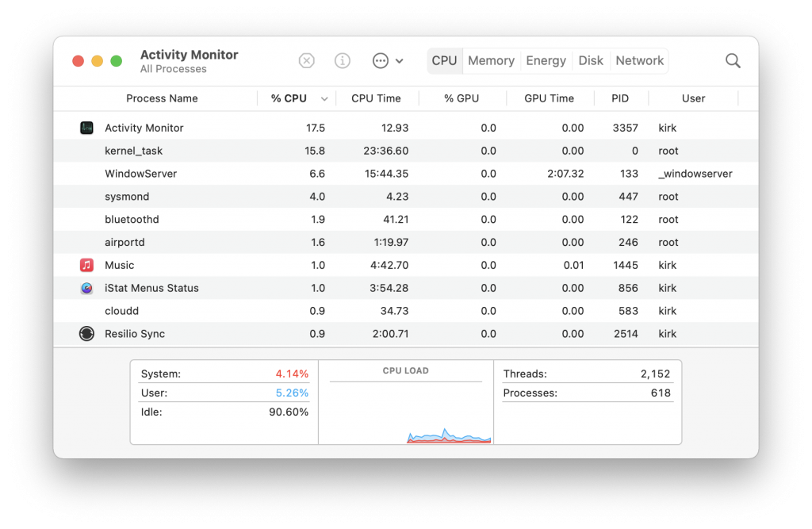Open the sort dropdown on the % CPU column
Screen dimensions: 812x529
(324, 98)
